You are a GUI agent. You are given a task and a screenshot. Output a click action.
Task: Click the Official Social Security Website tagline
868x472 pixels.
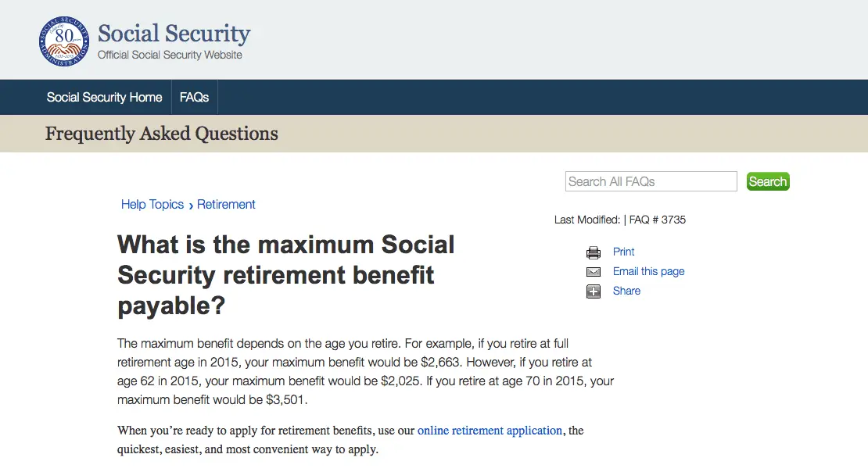[x=170, y=55]
